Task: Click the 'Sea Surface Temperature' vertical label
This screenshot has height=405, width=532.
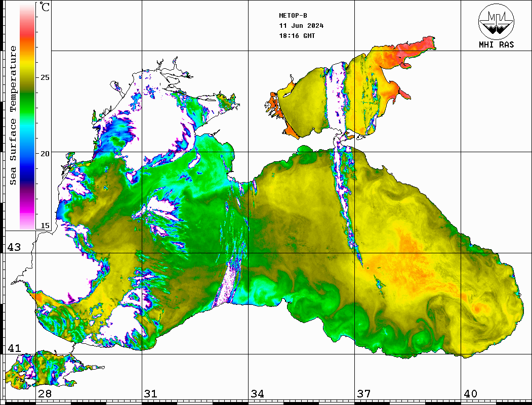Action: (13, 116)
